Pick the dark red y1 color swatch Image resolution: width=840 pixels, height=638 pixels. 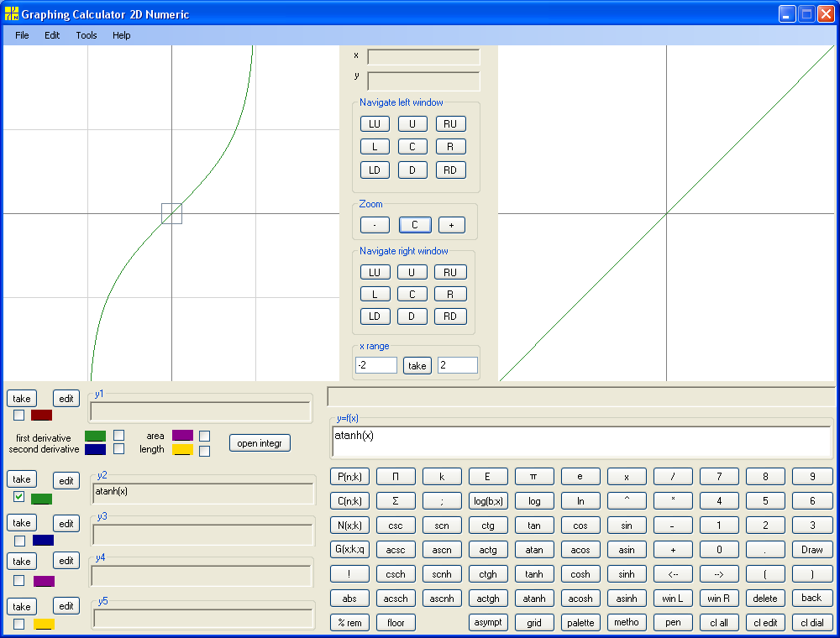(41, 415)
